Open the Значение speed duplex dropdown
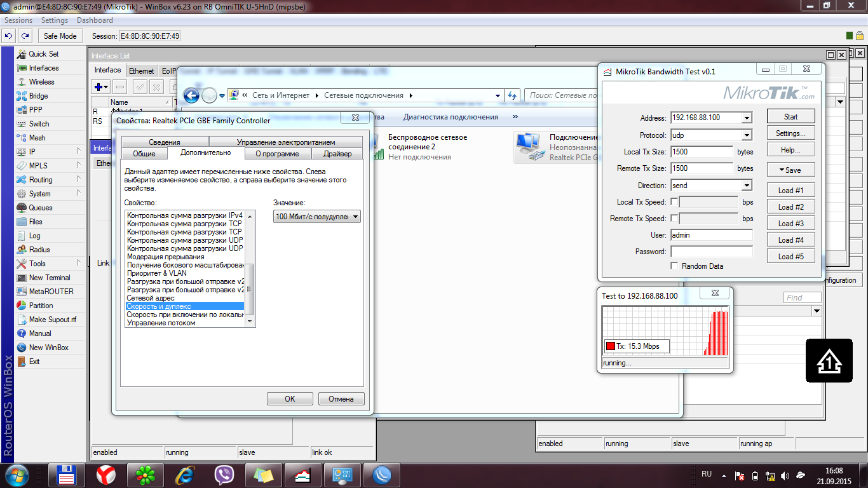The width and height of the screenshot is (868, 488). click(317, 217)
